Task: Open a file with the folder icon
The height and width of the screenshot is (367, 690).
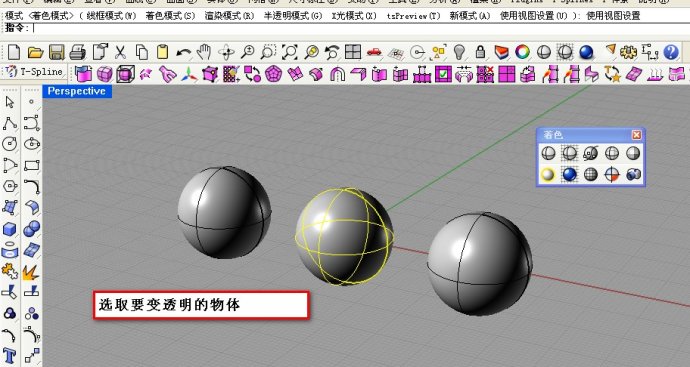Action: pos(35,52)
